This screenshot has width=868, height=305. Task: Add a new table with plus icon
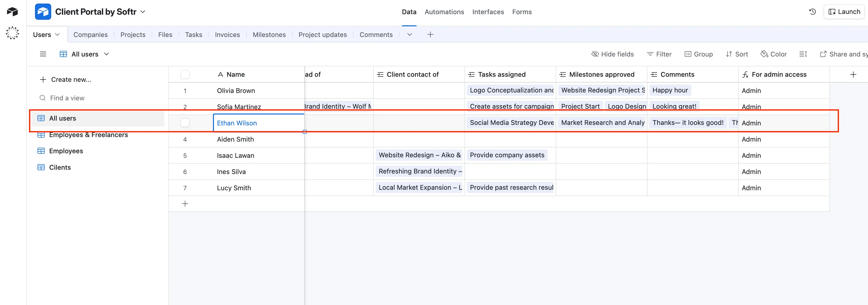[430, 35]
